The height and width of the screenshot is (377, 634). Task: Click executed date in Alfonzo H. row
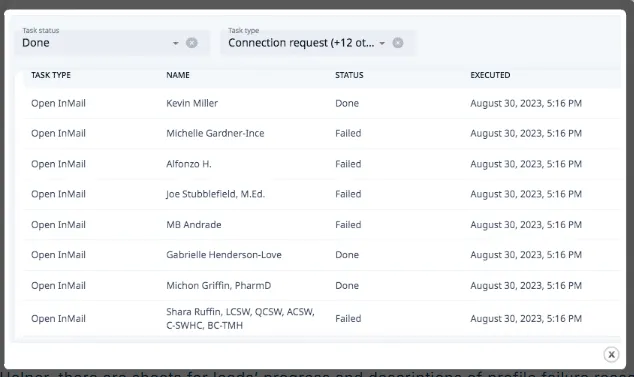point(526,164)
